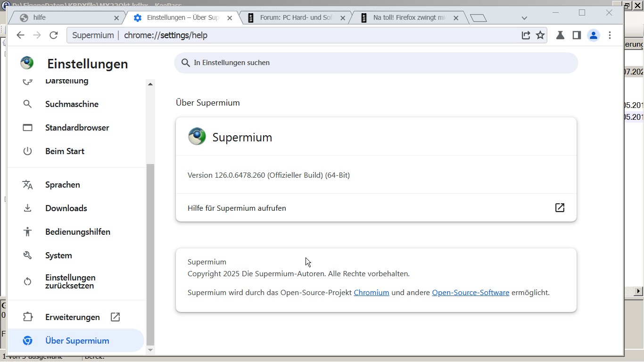Switch to the Na toll! Firefox tab
Image resolution: width=644 pixels, height=362 pixels.
click(x=409, y=18)
